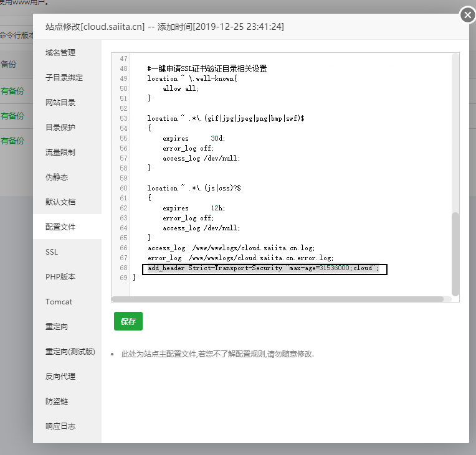Select the 目录保护 menu item
This screenshot has width=476, height=455.
(60, 128)
